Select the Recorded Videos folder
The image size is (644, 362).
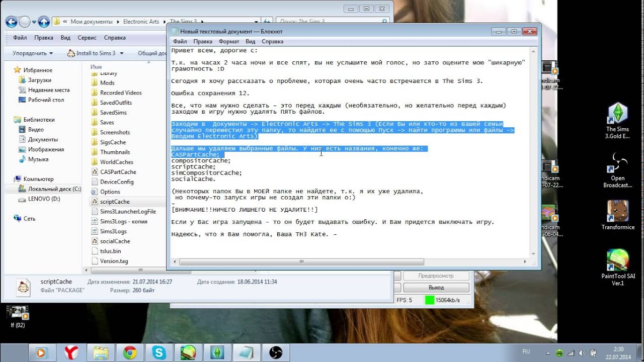121,93
